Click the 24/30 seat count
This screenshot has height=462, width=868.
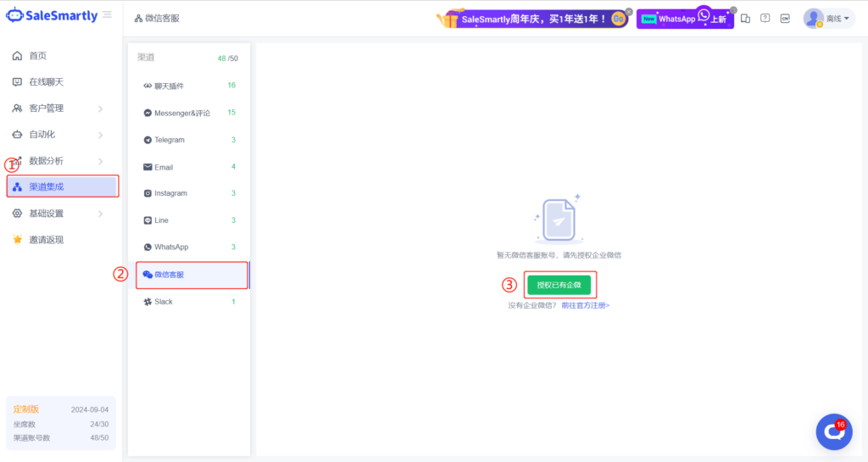tap(99, 424)
